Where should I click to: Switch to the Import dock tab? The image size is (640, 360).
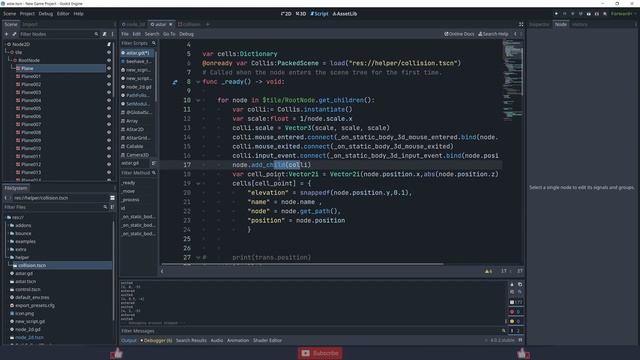point(29,24)
